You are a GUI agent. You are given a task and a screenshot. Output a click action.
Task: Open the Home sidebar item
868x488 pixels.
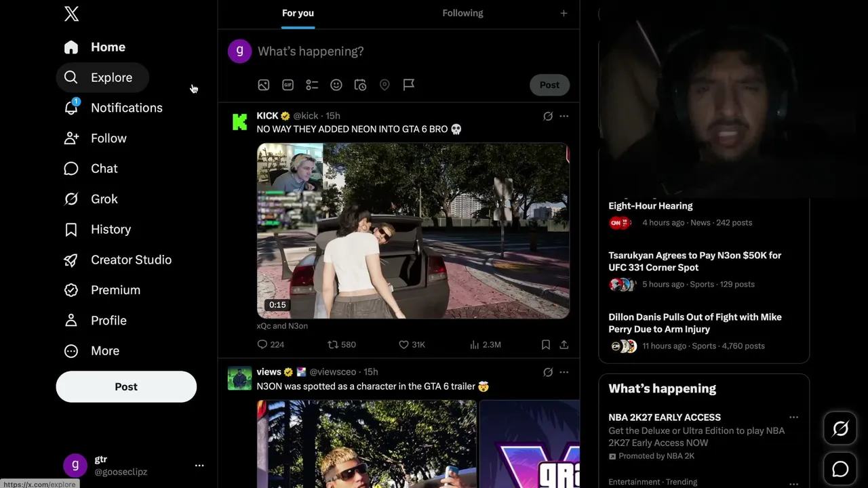[x=95, y=47]
